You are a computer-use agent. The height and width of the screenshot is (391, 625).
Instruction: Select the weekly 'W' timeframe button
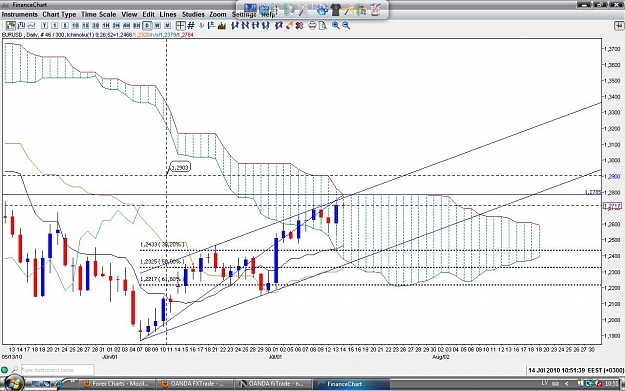[x=157, y=26]
